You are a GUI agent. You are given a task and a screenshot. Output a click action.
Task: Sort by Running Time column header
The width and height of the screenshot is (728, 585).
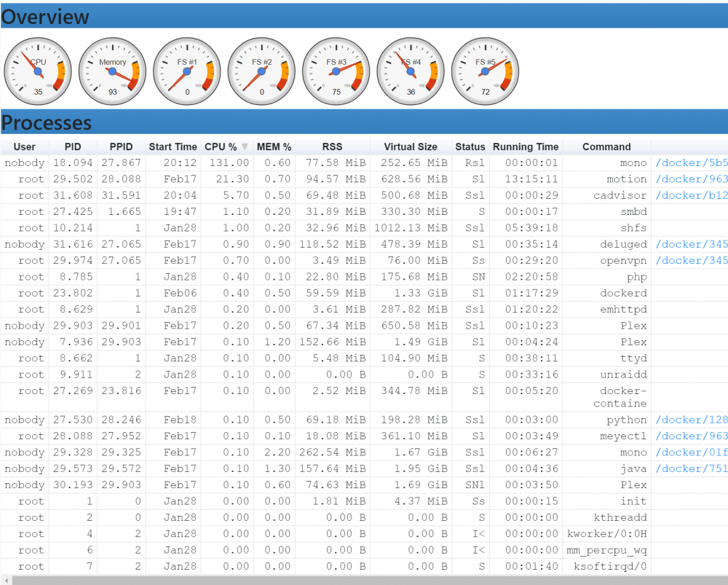(526, 147)
